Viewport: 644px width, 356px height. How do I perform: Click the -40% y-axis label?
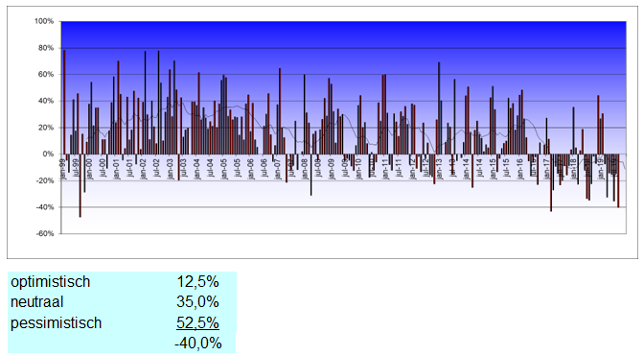(44, 207)
